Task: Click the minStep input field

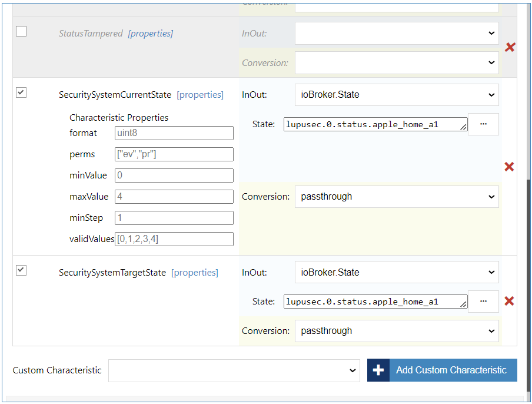Action: pos(174,218)
